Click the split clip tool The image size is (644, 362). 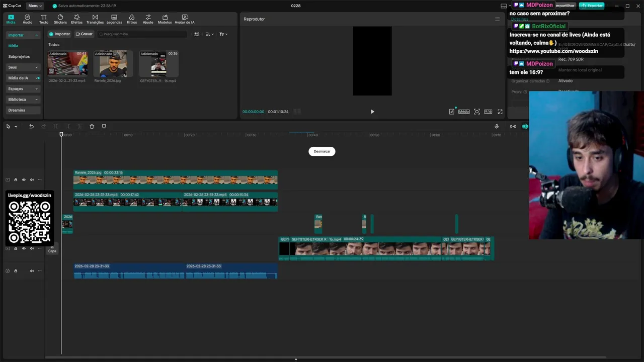(x=55, y=126)
